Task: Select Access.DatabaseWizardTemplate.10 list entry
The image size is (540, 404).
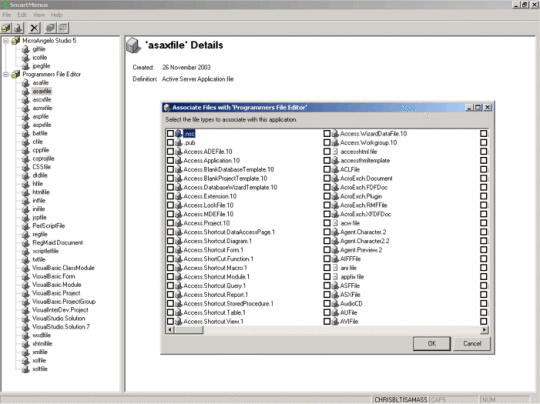Action: (230, 187)
